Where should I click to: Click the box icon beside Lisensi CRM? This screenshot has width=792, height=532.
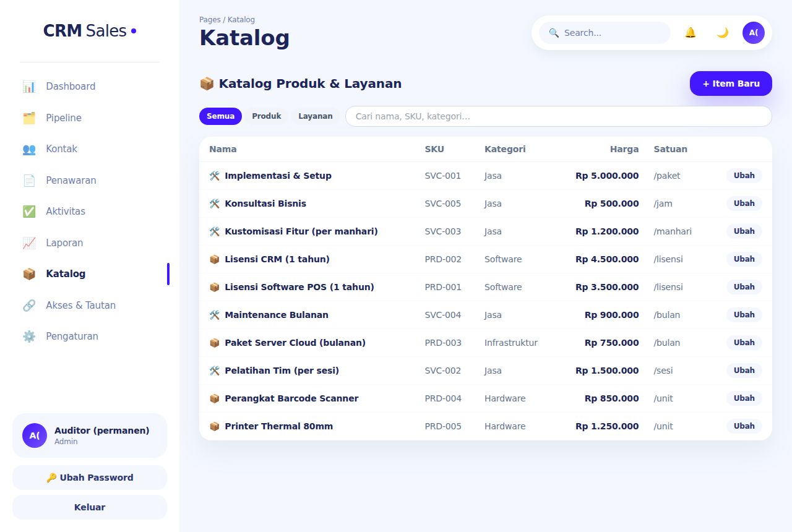[x=215, y=259]
